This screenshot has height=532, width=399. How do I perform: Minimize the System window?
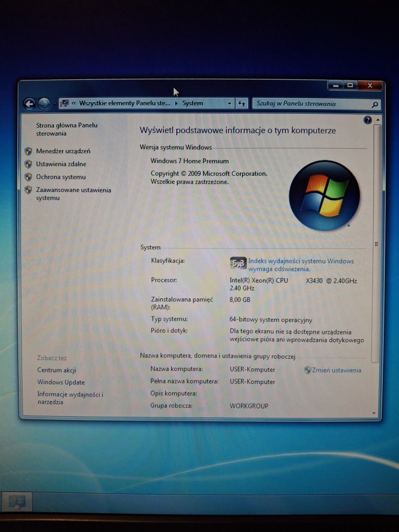336,85
